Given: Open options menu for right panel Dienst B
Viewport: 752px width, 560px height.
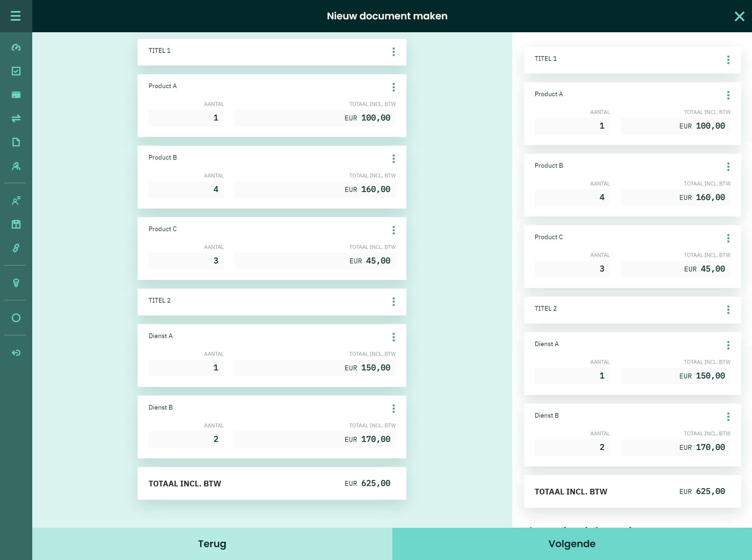Looking at the screenshot, I should (728, 417).
